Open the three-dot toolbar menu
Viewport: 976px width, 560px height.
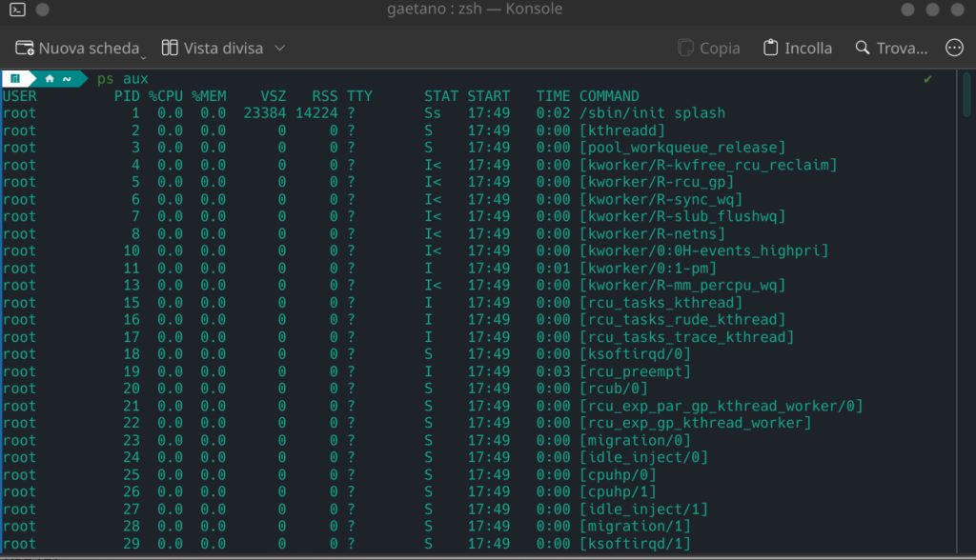tap(953, 48)
